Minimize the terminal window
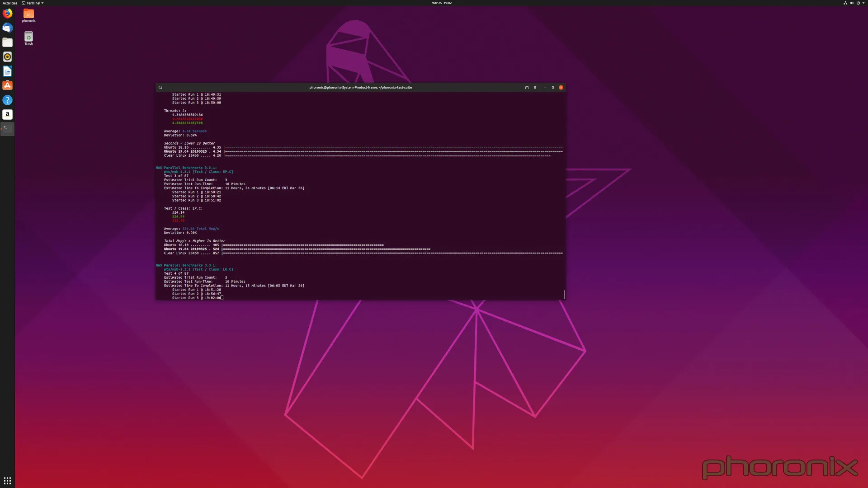 pos(544,88)
